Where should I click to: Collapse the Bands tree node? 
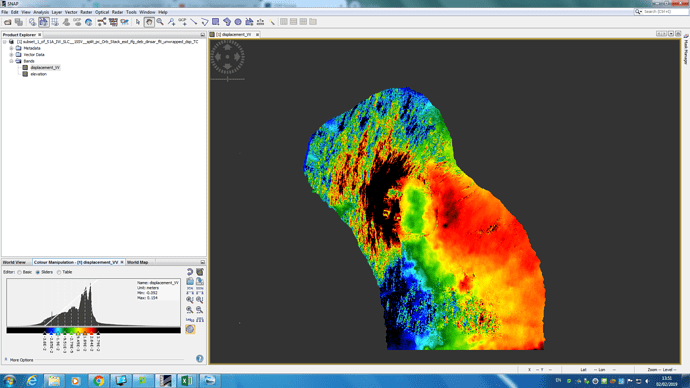11,61
